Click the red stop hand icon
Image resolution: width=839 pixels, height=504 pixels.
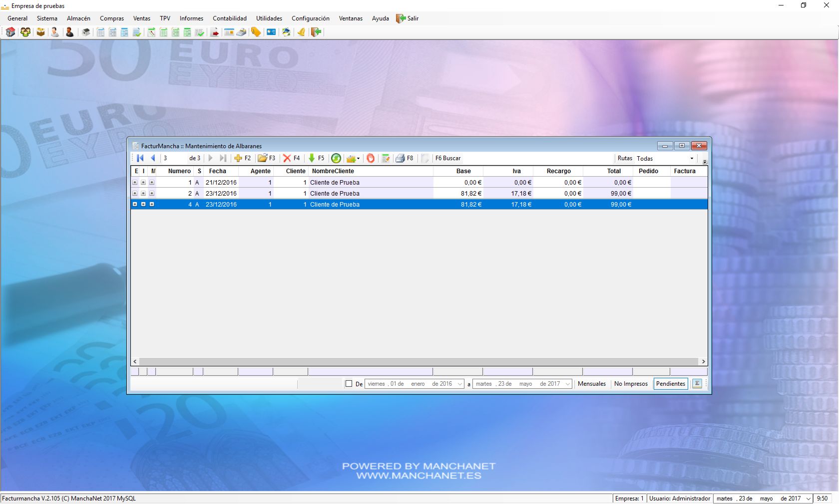pos(371,158)
